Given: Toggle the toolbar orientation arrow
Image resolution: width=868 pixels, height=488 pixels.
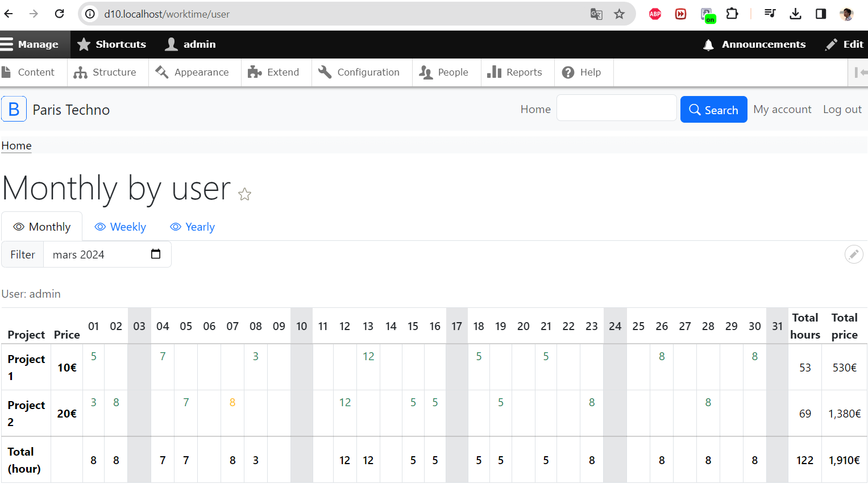Looking at the screenshot, I should 861,72.
